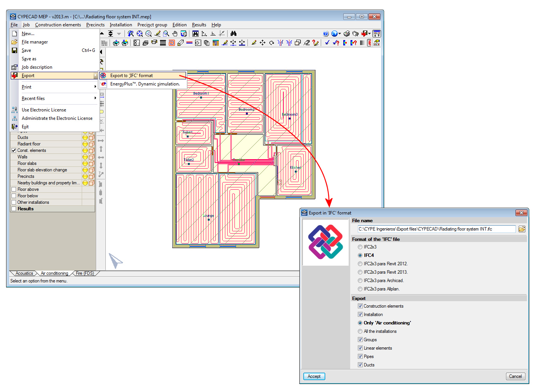This screenshot has width=535, height=392.
Task: Click Exit in the File menu
Action: [25, 127]
